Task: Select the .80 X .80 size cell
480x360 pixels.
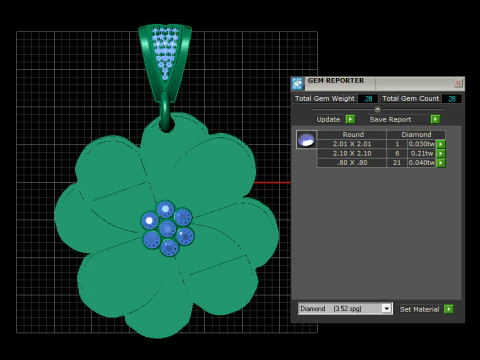Action: pyautogui.click(x=352, y=163)
